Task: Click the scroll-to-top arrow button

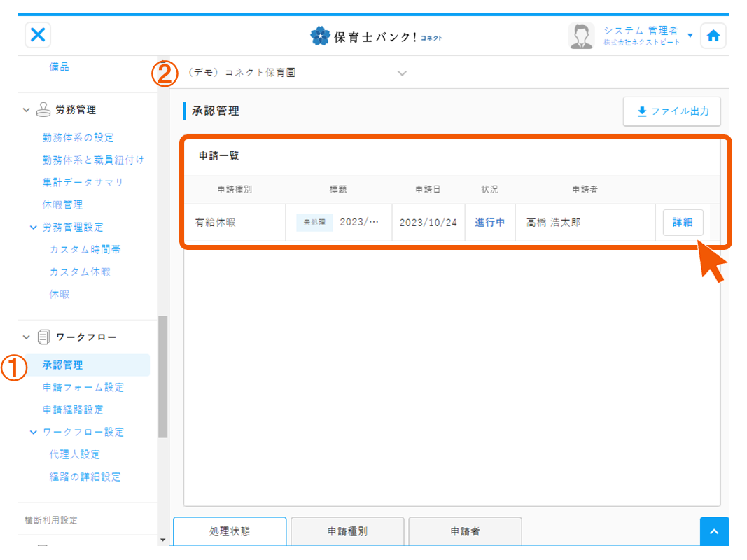Action: click(x=714, y=532)
